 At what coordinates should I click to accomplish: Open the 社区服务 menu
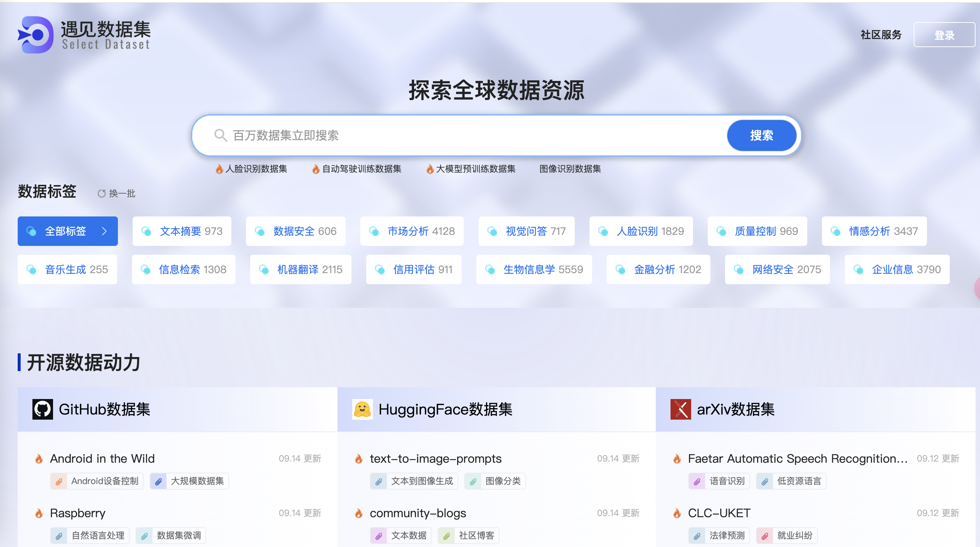tap(880, 35)
